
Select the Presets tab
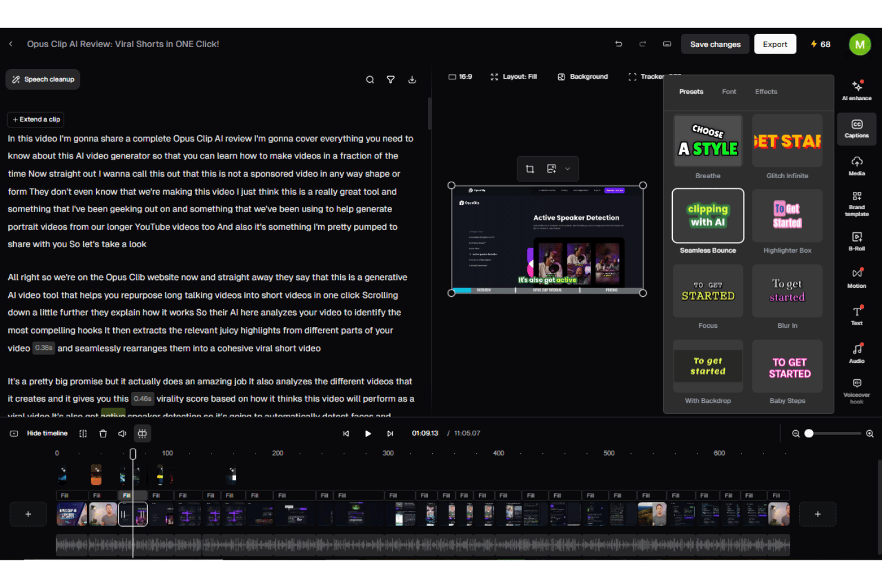coord(691,92)
